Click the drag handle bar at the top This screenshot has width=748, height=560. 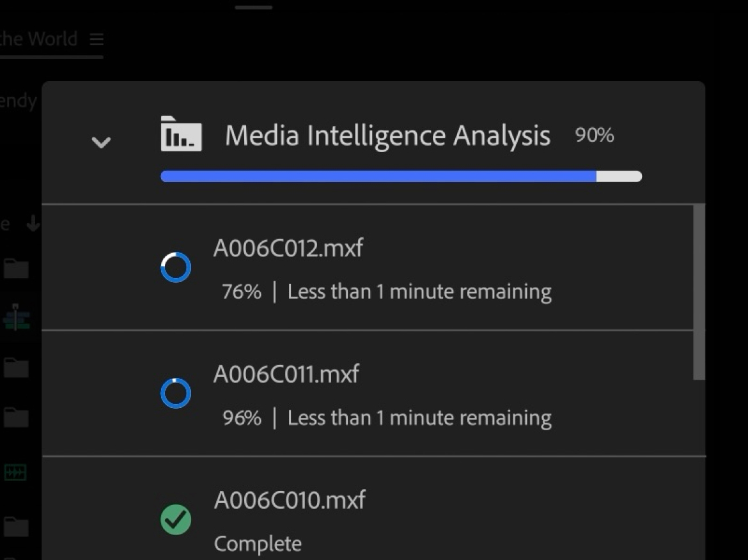click(x=254, y=8)
